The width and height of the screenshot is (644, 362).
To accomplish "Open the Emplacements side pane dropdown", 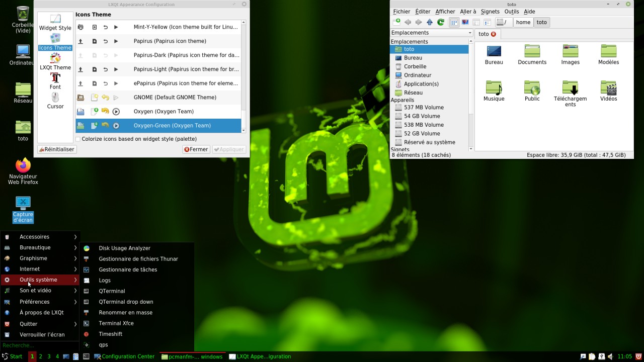I will 432,33.
